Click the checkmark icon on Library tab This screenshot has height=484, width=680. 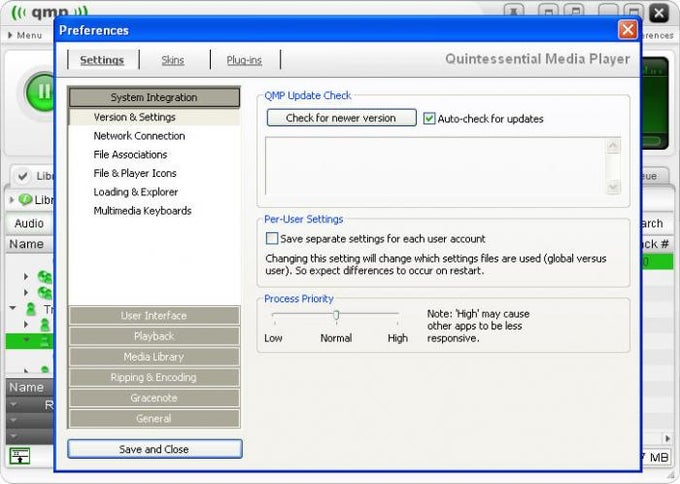23,176
